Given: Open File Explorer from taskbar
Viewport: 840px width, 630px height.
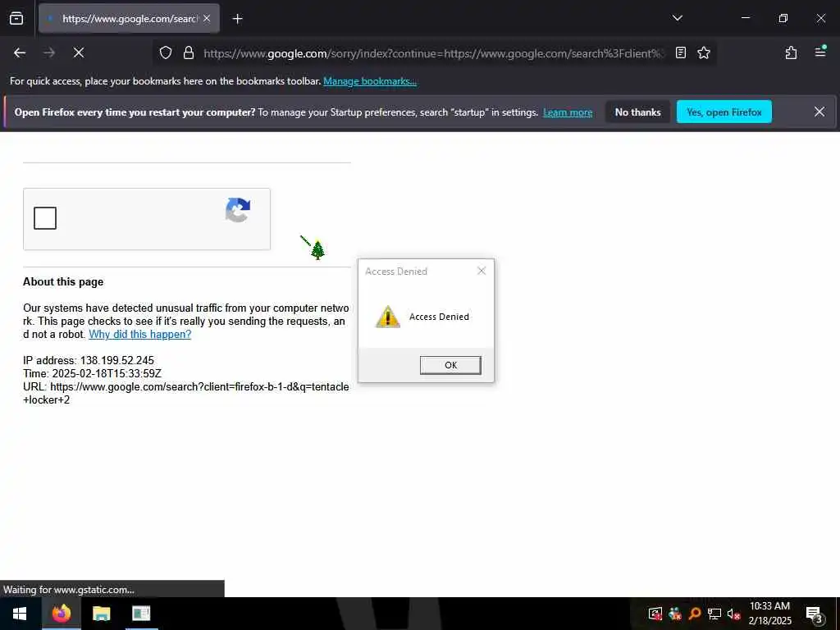Looking at the screenshot, I should [101, 614].
